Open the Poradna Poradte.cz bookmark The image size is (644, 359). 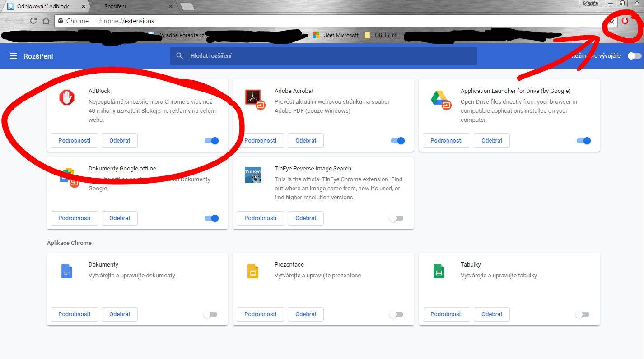coord(176,35)
